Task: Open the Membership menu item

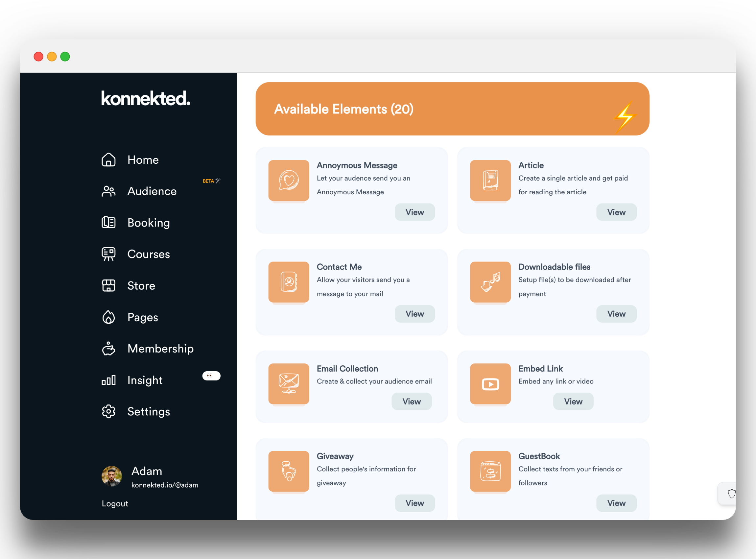Action: point(160,349)
